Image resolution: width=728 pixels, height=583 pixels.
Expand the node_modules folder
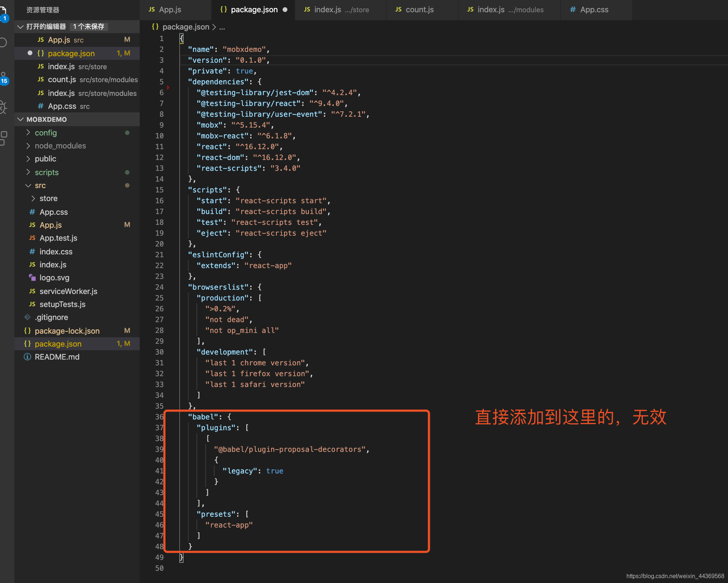coord(28,146)
